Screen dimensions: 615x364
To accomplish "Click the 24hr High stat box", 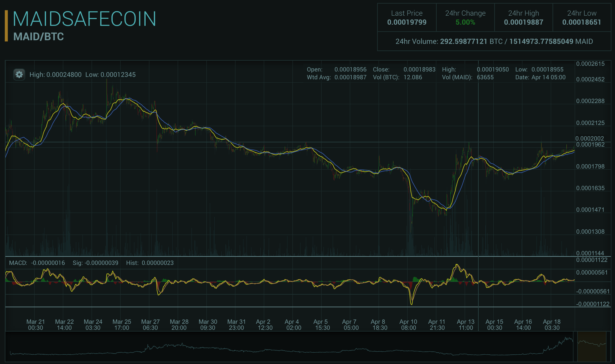I will click(523, 17).
